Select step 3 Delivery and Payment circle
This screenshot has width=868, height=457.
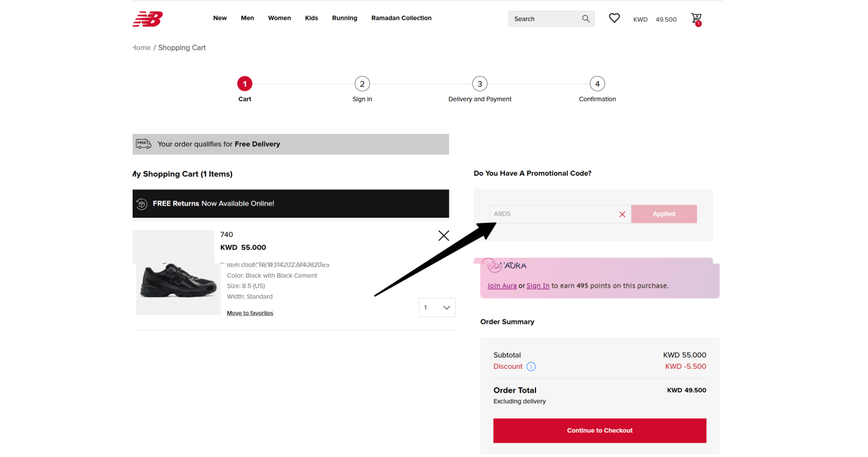coord(480,84)
